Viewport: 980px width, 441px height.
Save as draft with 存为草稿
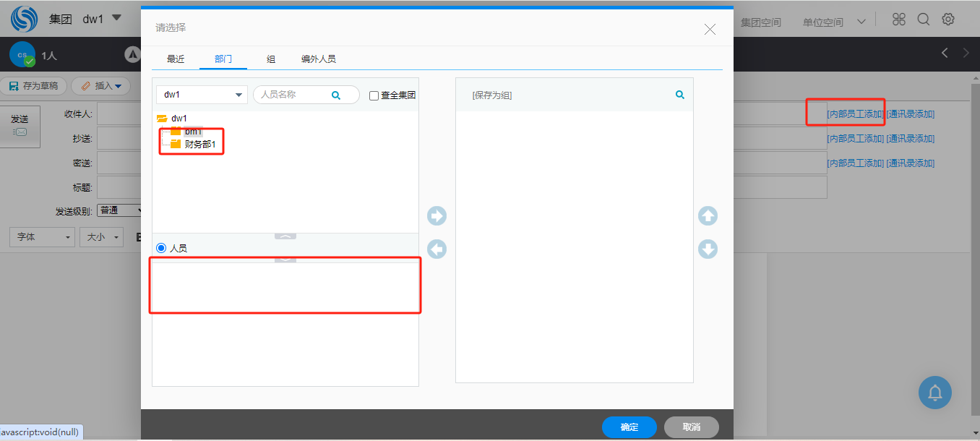(x=34, y=86)
